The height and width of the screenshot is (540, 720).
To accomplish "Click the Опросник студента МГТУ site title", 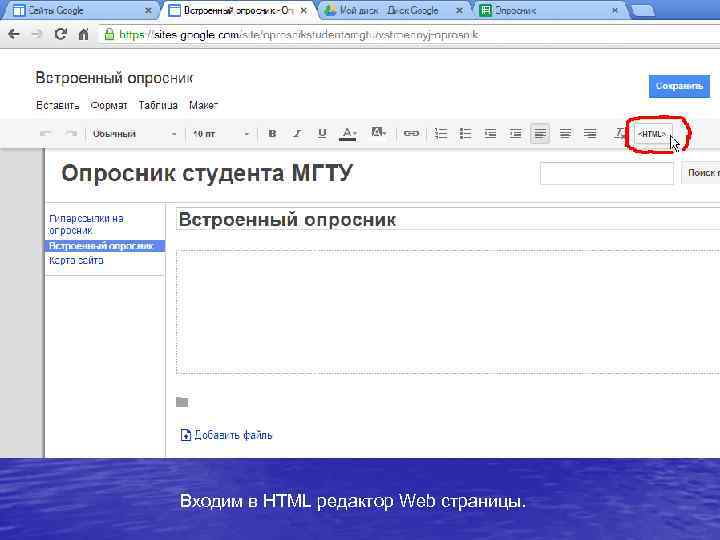I will click(x=207, y=174).
